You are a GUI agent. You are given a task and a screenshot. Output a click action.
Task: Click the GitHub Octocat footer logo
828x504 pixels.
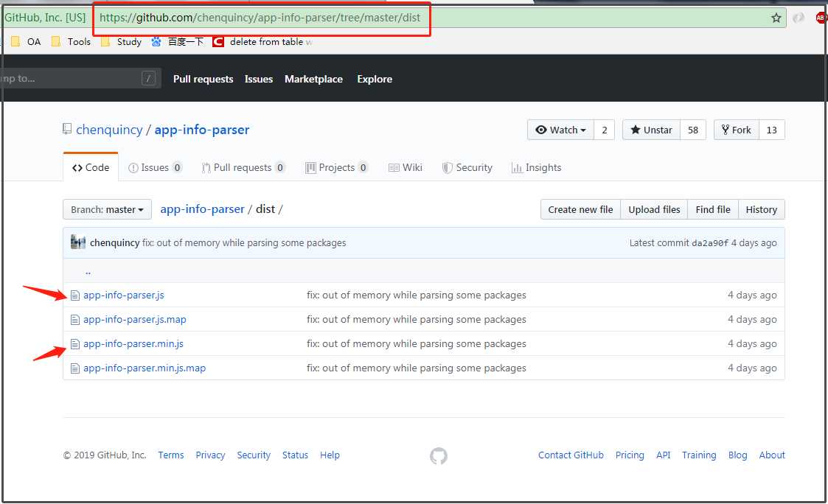438,456
